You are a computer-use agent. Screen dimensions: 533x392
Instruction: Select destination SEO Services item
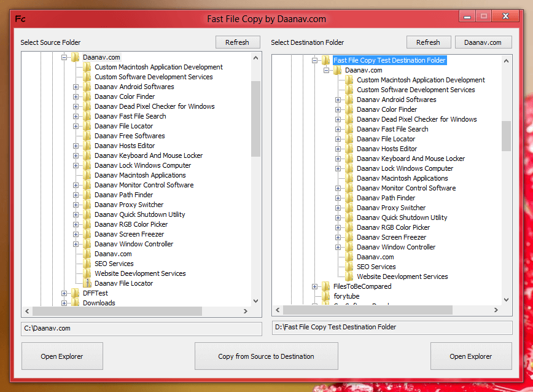pos(376,267)
